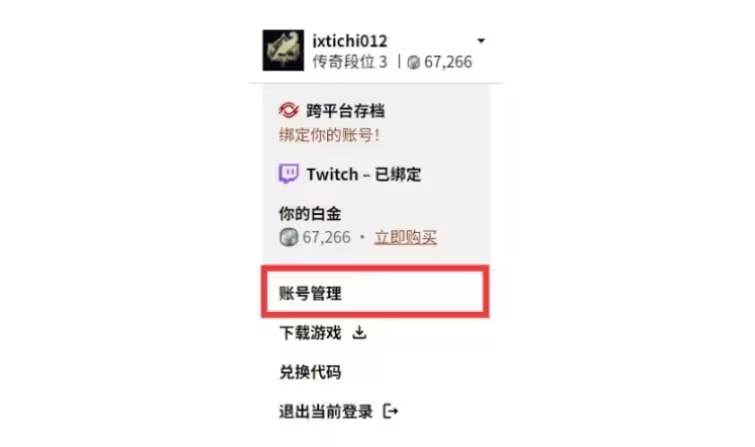Click the ixtichi012 username
Image resolution: width=755 pixels, height=447 pixels.
350,41
